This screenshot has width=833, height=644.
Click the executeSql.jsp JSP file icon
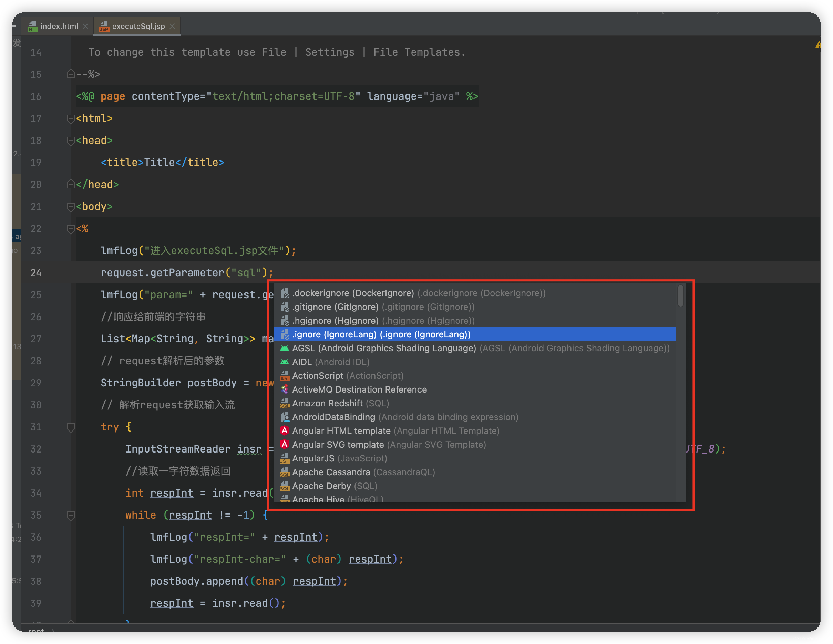(104, 26)
